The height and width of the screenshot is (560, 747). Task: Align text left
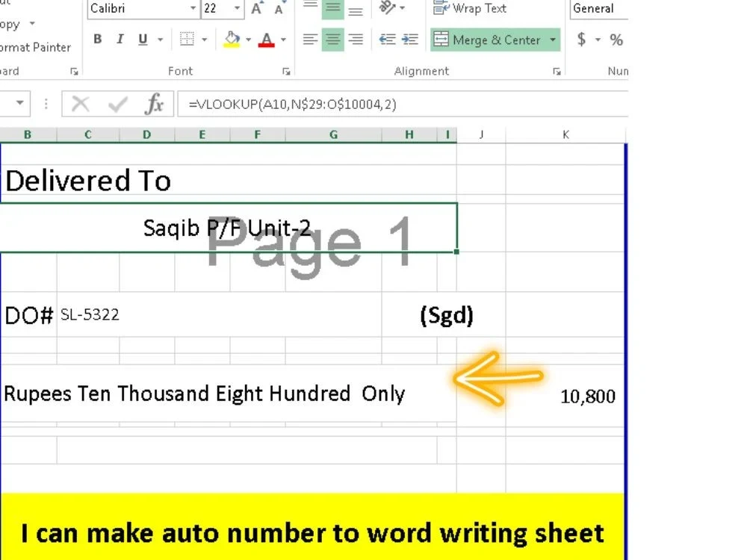pyautogui.click(x=310, y=39)
